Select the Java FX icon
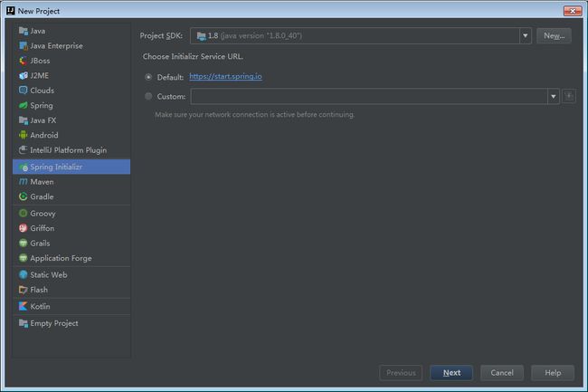Viewport: 588px width, 392px height. pyautogui.click(x=24, y=120)
